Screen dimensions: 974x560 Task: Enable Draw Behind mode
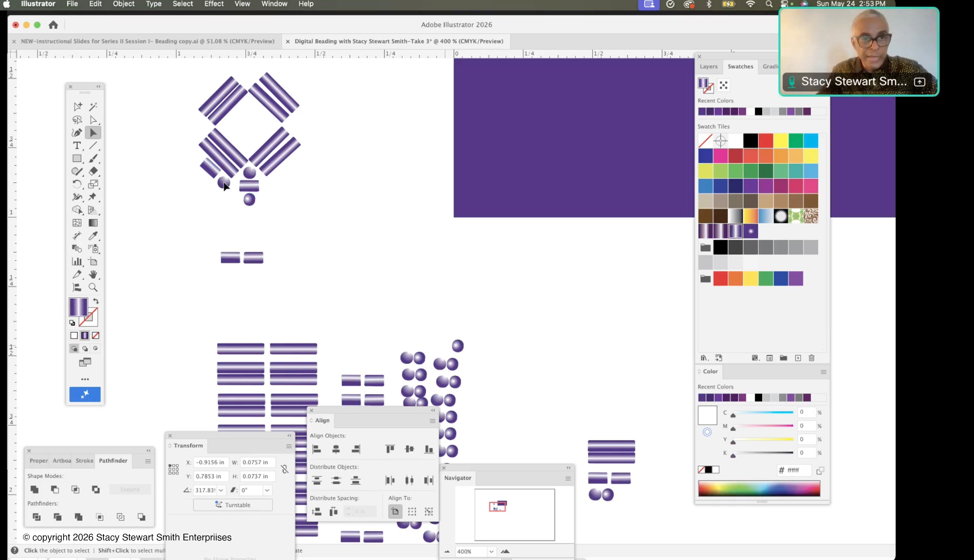[85, 349]
